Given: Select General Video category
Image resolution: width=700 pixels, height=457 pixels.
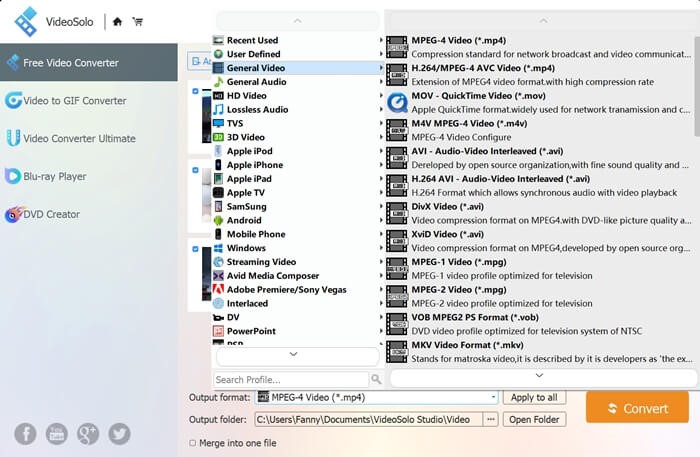Looking at the screenshot, I should point(298,68).
